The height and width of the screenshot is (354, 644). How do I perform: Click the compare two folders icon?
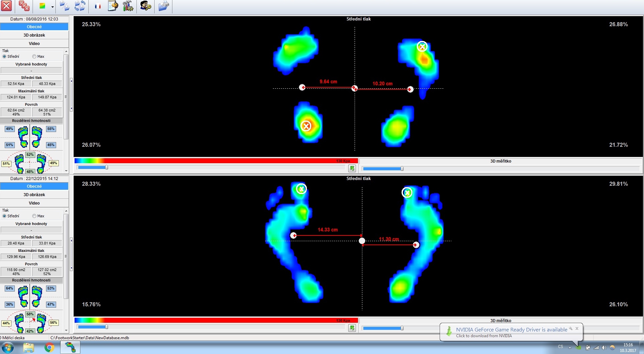point(64,6)
